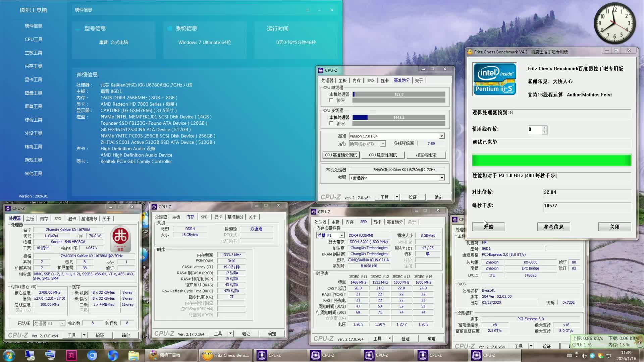The height and width of the screenshot is (362, 644).
Task: Click the red Zhaoxin logo in CPU-Z processor window
Action: tap(120, 239)
